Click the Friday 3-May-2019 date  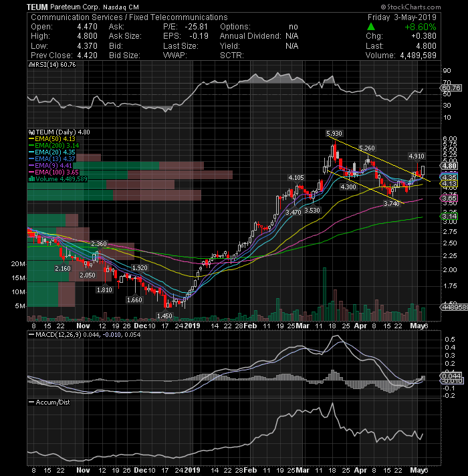point(402,17)
